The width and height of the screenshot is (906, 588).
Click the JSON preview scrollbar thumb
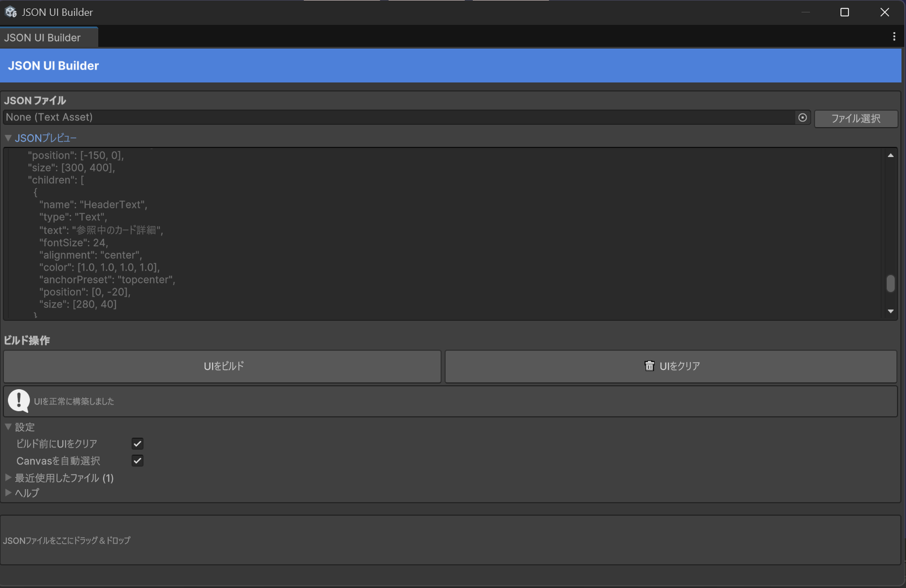tap(891, 284)
